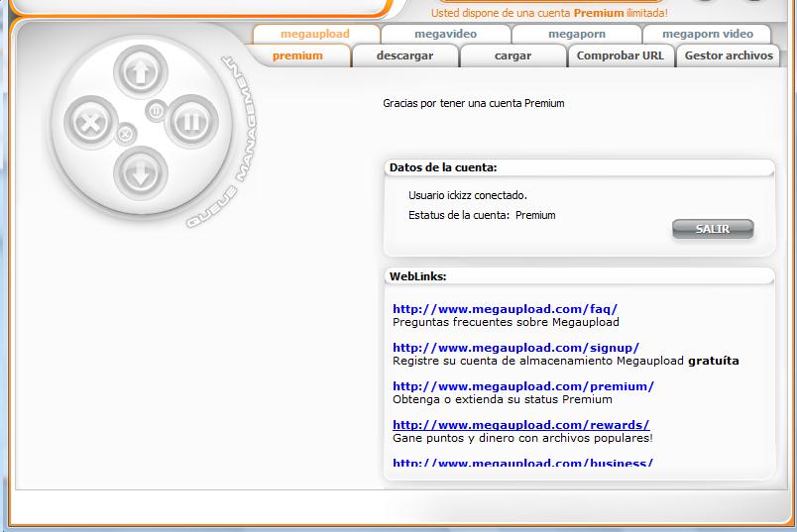Open the megavideo tab
The height and width of the screenshot is (532, 797).
tap(445, 34)
